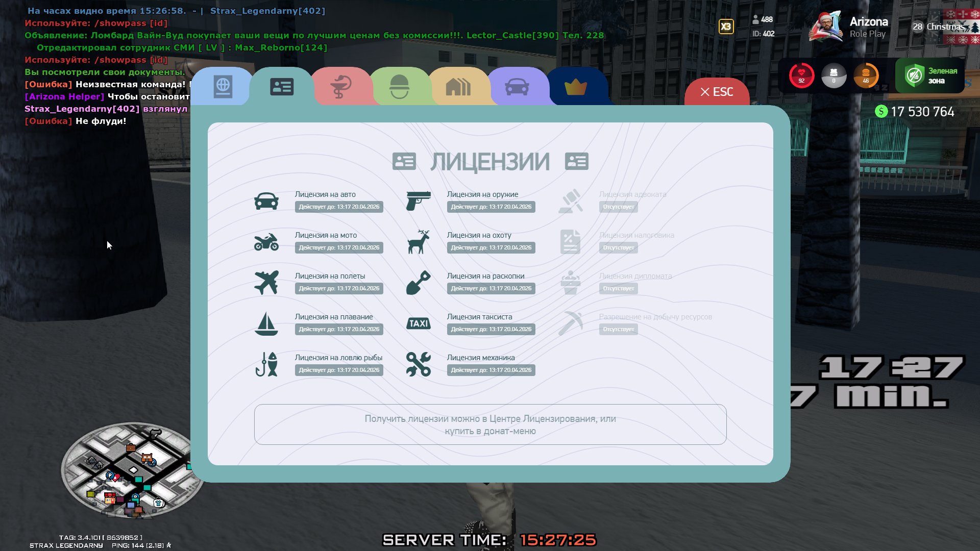Click the weapon license validity badge

(491, 207)
